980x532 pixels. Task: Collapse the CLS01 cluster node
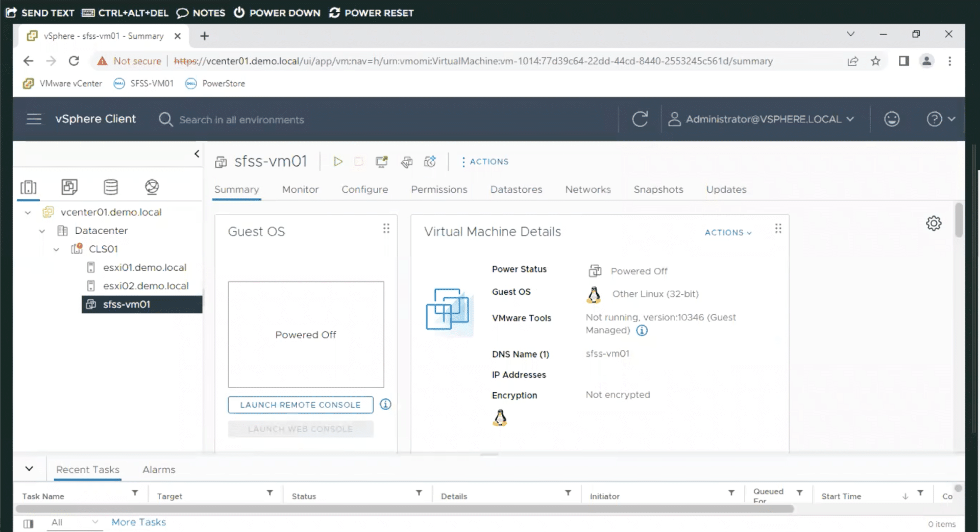(x=56, y=249)
